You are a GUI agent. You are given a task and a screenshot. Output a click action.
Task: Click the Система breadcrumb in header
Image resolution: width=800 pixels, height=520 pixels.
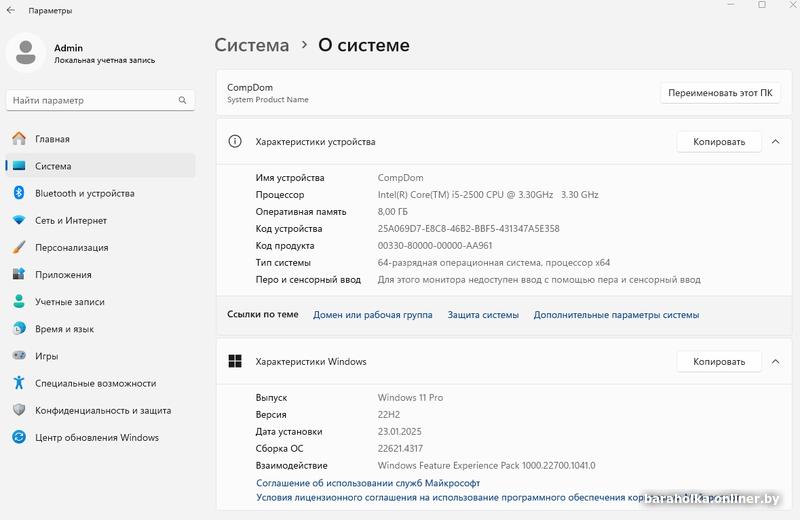(252, 45)
